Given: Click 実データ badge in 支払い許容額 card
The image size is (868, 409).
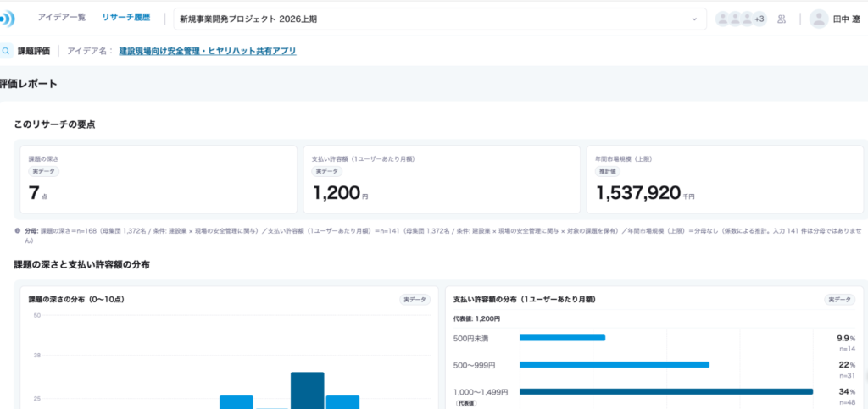Looking at the screenshot, I should [327, 171].
